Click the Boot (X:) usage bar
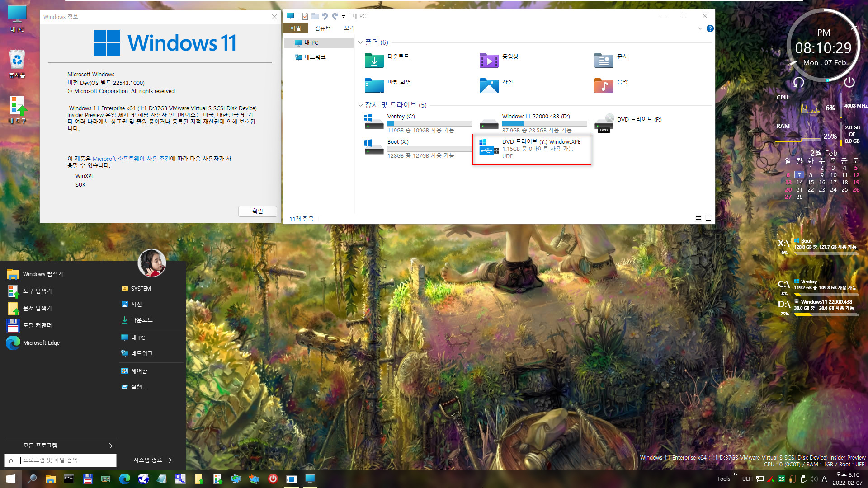 click(x=429, y=149)
